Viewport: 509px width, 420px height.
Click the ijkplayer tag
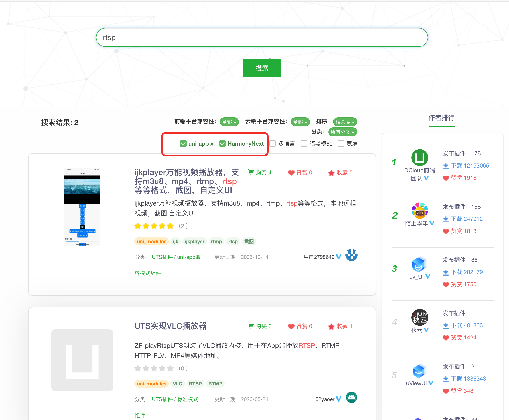click(x=194, y=242)
